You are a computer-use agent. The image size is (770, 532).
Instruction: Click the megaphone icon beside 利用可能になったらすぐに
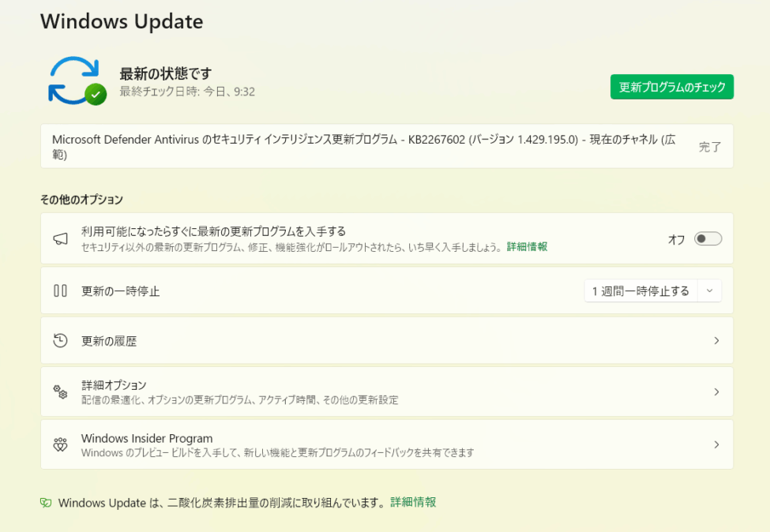60,239
